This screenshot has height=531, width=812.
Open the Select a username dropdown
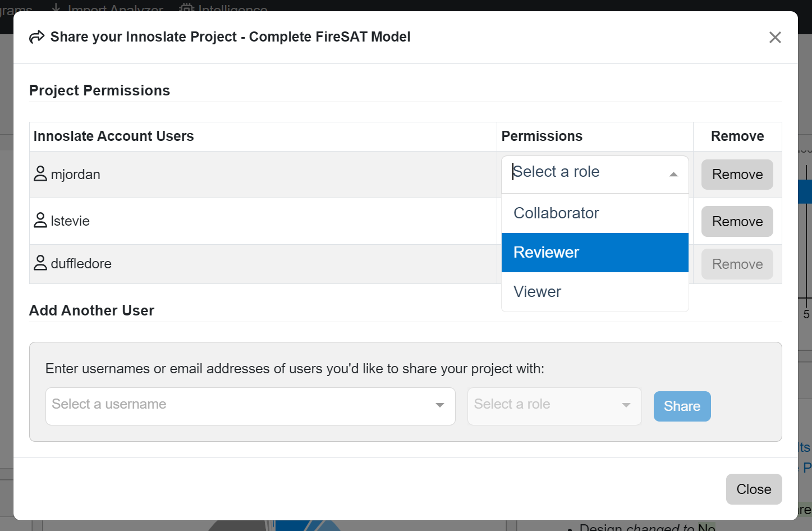pyautogui.click(x=250, y=406)
